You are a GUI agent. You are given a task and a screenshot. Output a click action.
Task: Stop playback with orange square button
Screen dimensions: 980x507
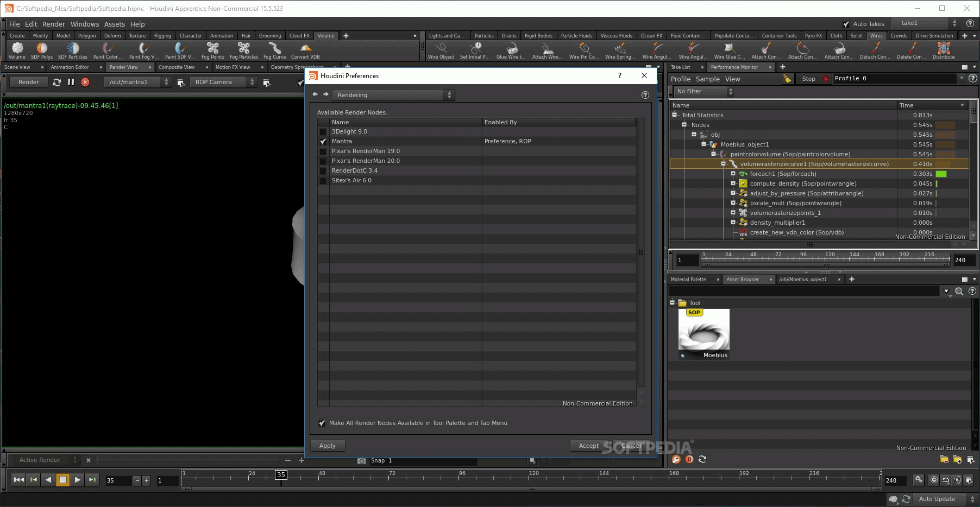(63, 480)
